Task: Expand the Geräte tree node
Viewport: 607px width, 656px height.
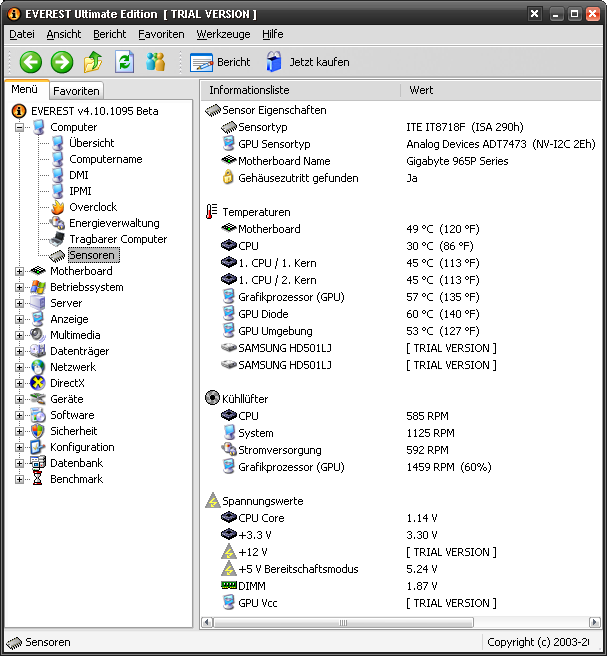Action: (x=19, y=399)
